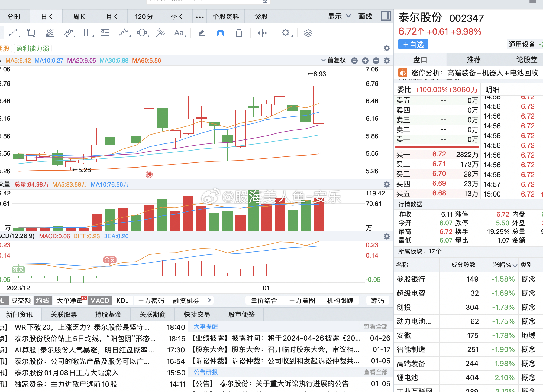
Task: Select the eraser tool
Action: (202, 33)
